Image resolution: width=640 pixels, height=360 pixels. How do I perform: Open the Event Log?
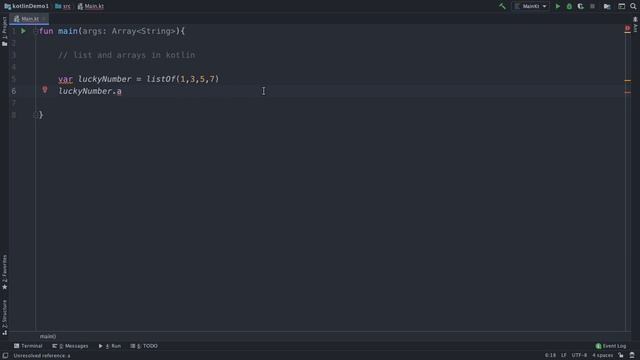pyautogui.click(x=611, y=346)
